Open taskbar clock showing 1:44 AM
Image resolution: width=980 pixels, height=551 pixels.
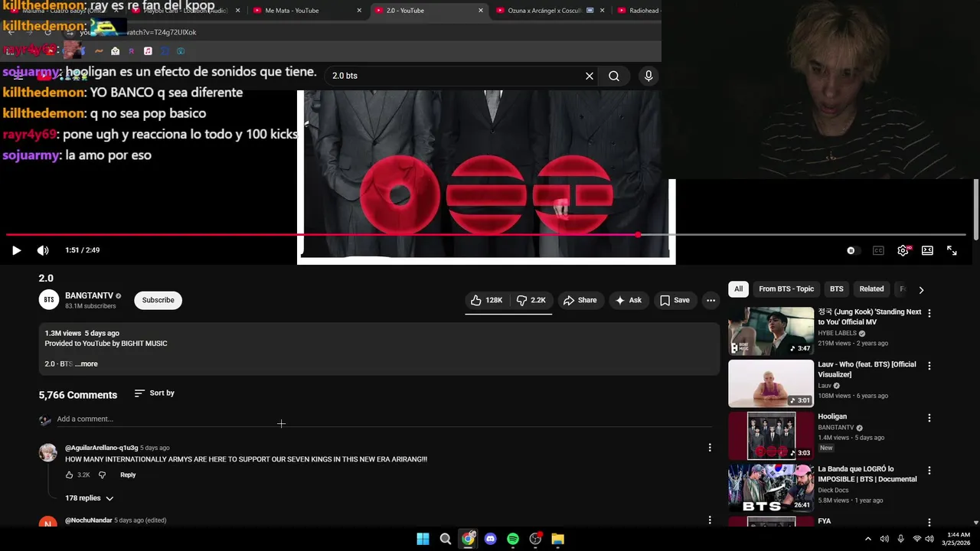tap(959, 539)
